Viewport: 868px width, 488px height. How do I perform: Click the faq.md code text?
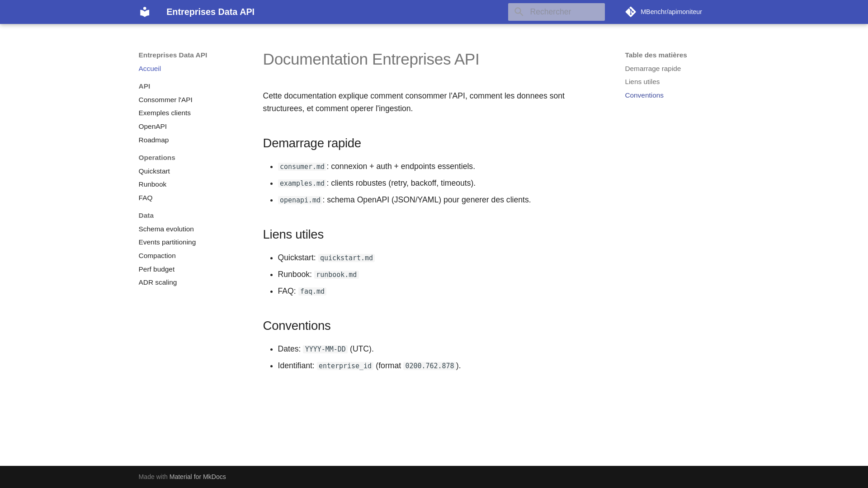312,291
